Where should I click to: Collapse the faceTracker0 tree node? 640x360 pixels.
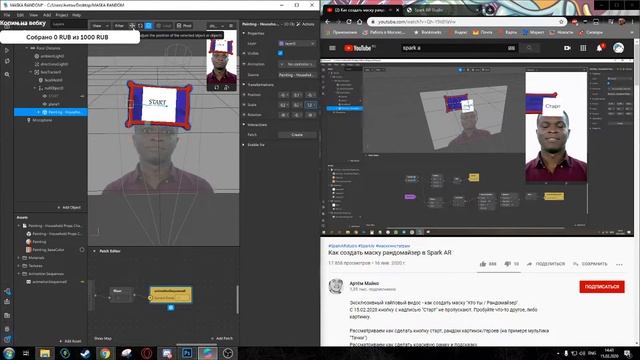(x=31, y=72)
